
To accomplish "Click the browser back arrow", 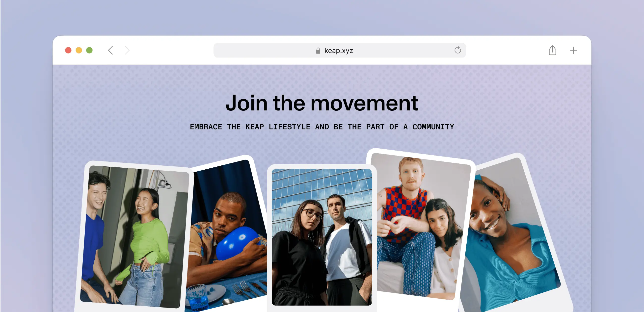I will tap(110, 50).
